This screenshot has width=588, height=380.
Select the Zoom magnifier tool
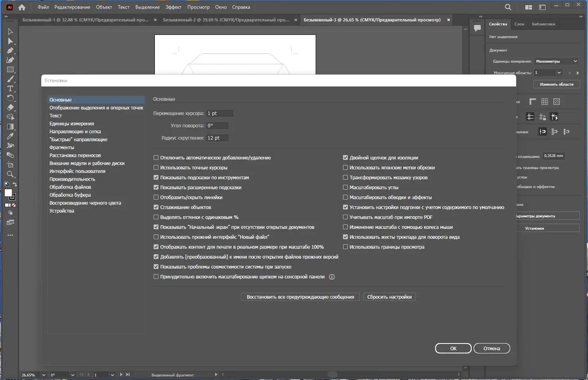(x=10, y=175)
